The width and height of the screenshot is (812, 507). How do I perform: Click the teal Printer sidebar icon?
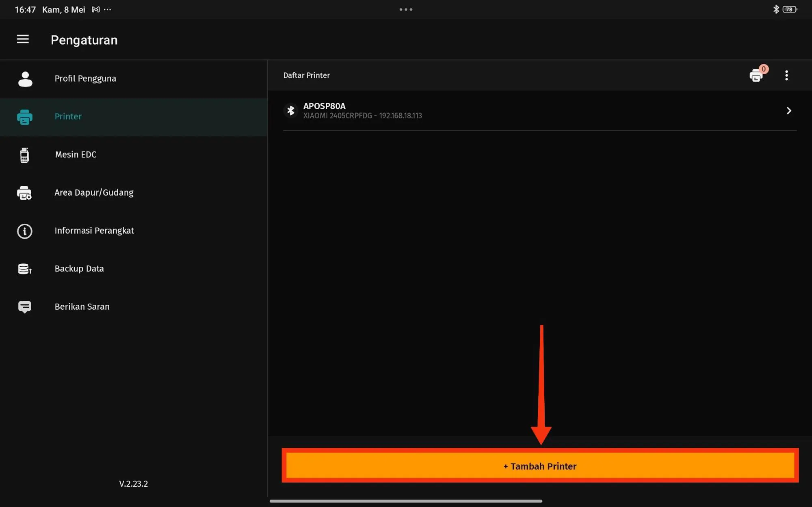coord(25,117)
